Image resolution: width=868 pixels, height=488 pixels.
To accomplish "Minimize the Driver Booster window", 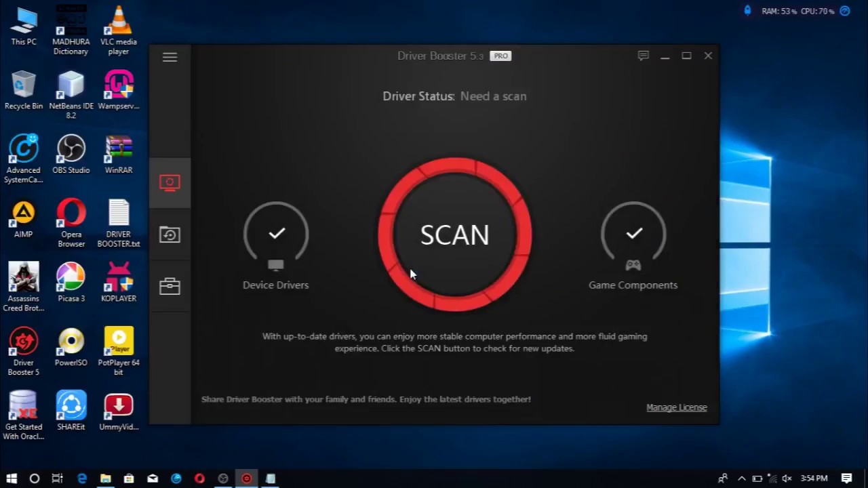I will pyautogui.click(x=665, y=56).
